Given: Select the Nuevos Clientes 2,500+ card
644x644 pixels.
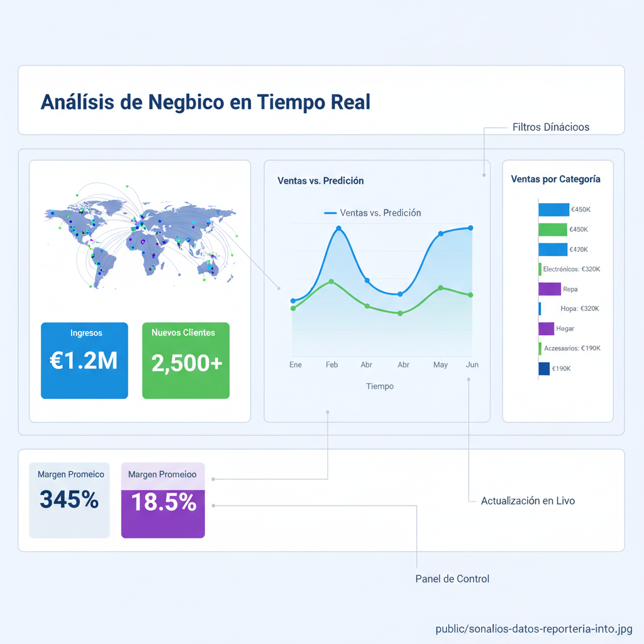Looking at the screenshot, I should coord(186,360).
